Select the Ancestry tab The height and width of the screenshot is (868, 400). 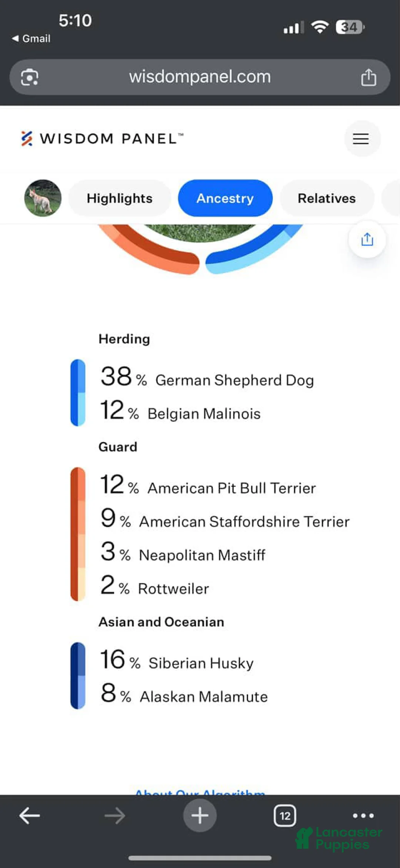coord(225,198)
